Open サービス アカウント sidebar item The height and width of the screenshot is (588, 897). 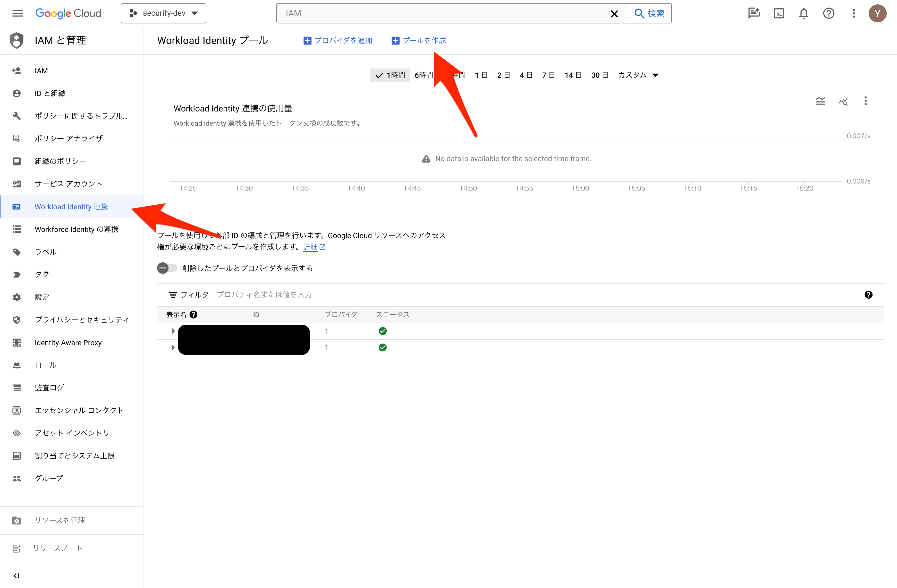click(72, 184)
